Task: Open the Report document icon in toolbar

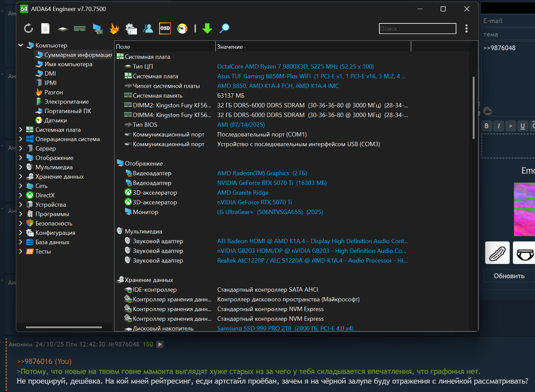Action: (x=45, y=28)
